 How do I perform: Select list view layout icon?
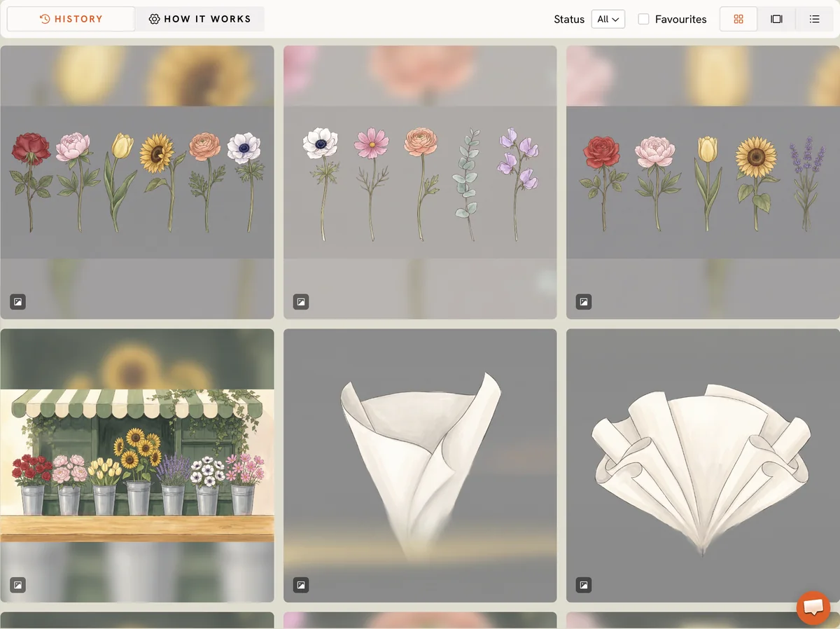(x=814, y=19)
